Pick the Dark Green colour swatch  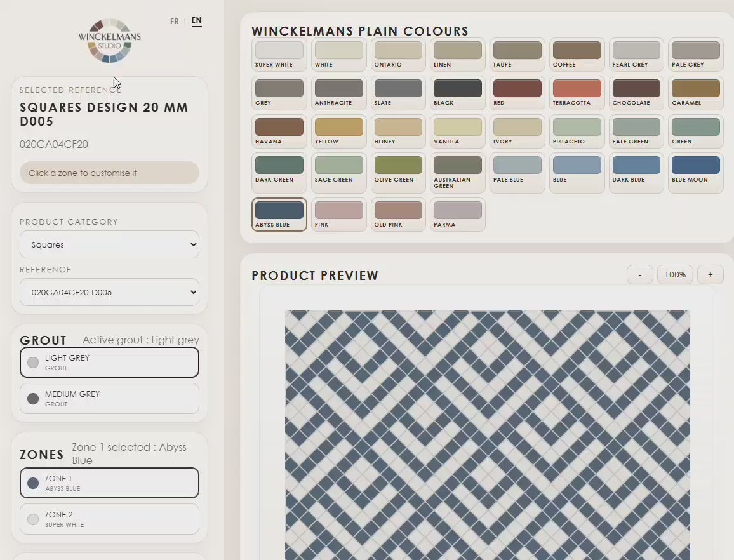pos(279,173)
